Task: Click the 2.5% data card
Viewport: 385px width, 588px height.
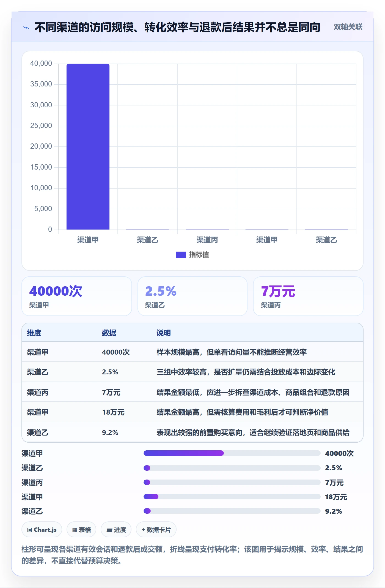Action: (x=193, y=296)
